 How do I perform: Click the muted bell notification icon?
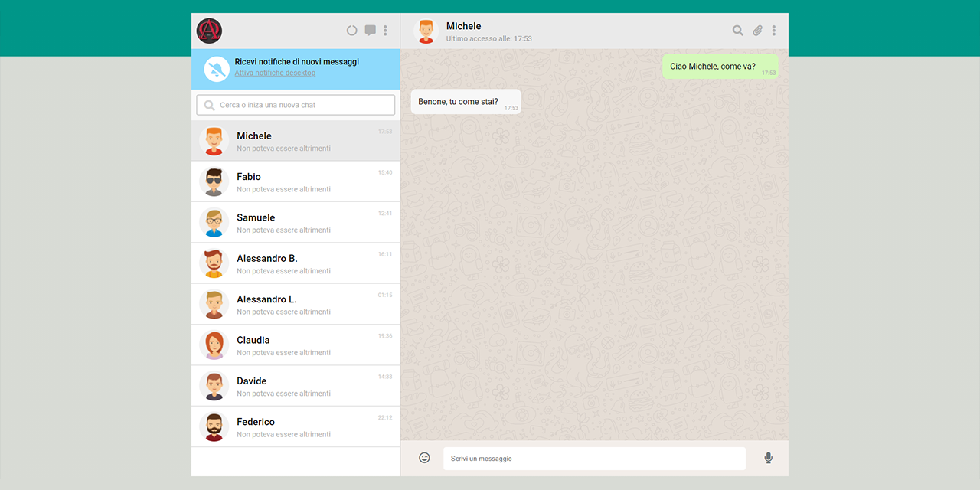click(x=216, y=68)
